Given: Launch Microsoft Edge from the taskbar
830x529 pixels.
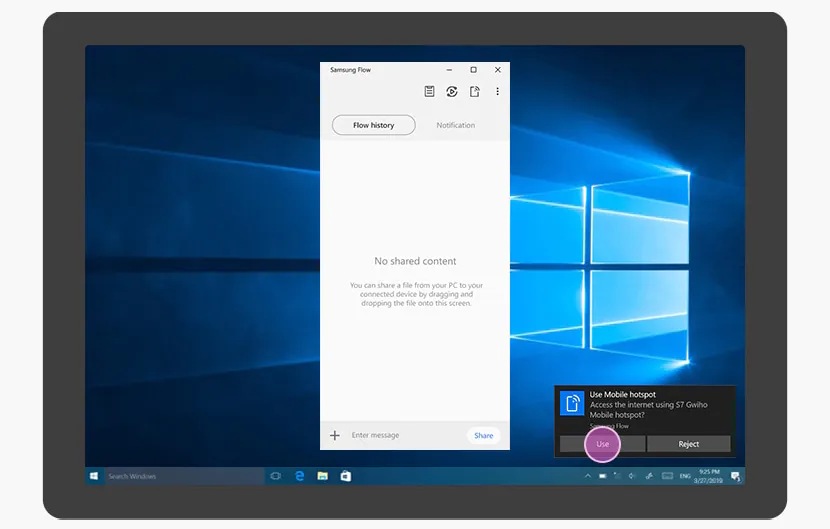Looking at the screenshot, I should coord(299,476).
